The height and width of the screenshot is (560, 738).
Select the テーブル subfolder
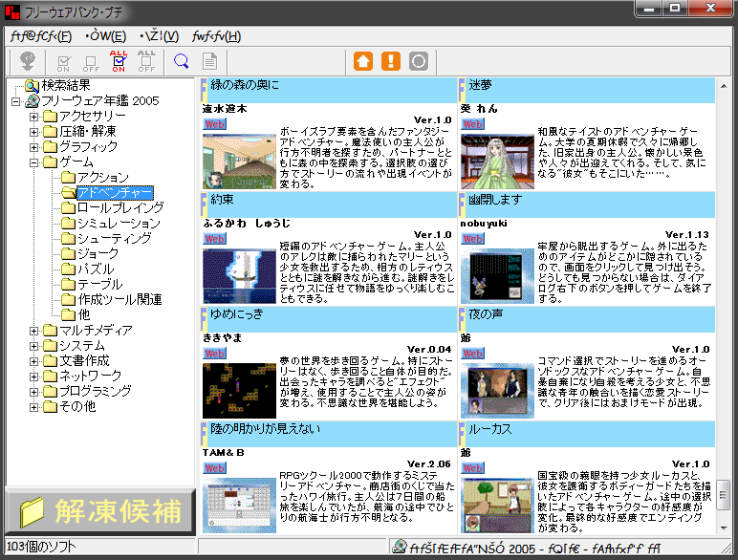pyautogui.click(x=99, y=284)
